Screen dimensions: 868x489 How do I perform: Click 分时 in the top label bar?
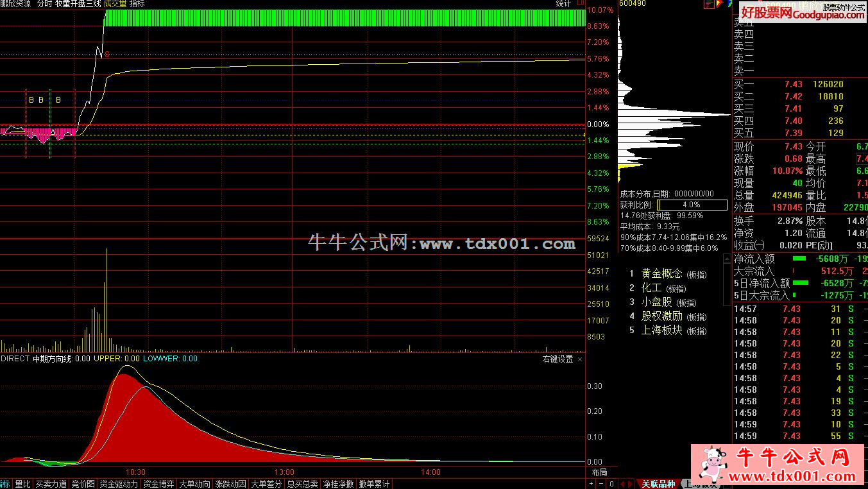click(x=44, y=3)
